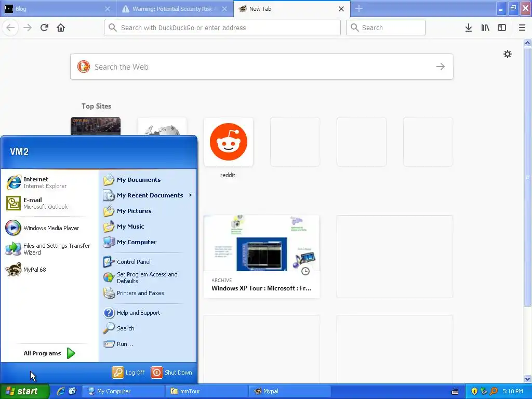The width and height of the screenshot is (532, 399).
Task: Go back using the browser back arrow
Action: 10,28
